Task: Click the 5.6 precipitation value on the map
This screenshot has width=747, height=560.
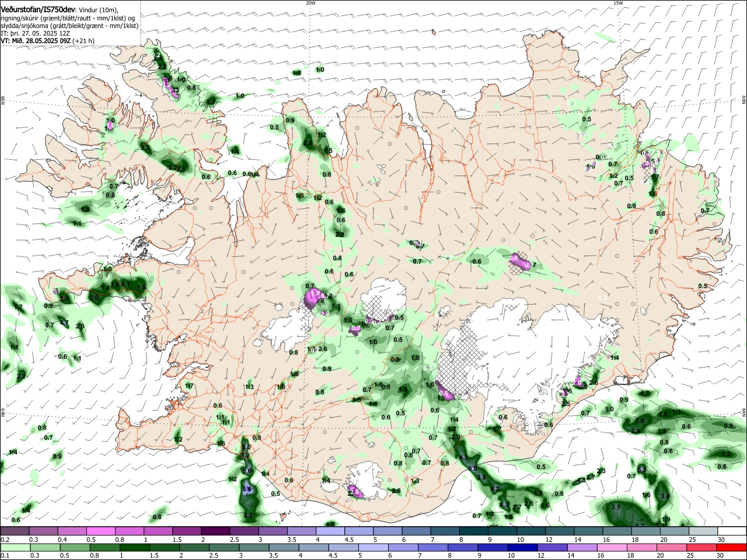Action: [247, 471]
